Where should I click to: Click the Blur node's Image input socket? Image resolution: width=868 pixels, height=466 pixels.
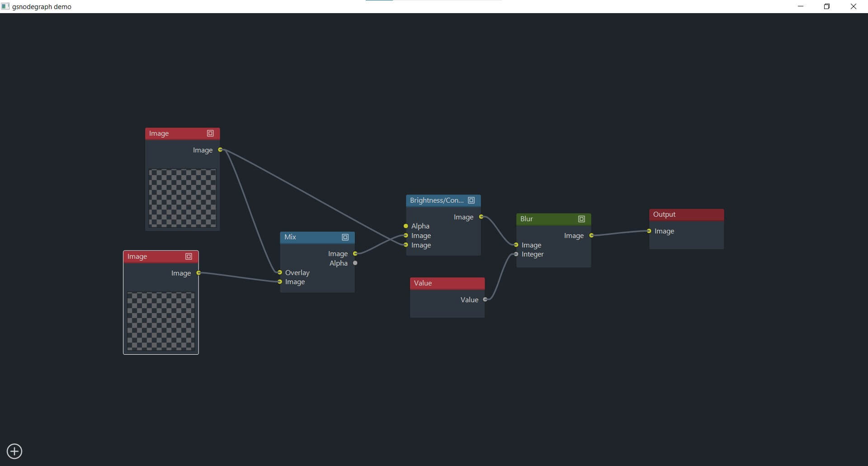(x=516, y=245)
